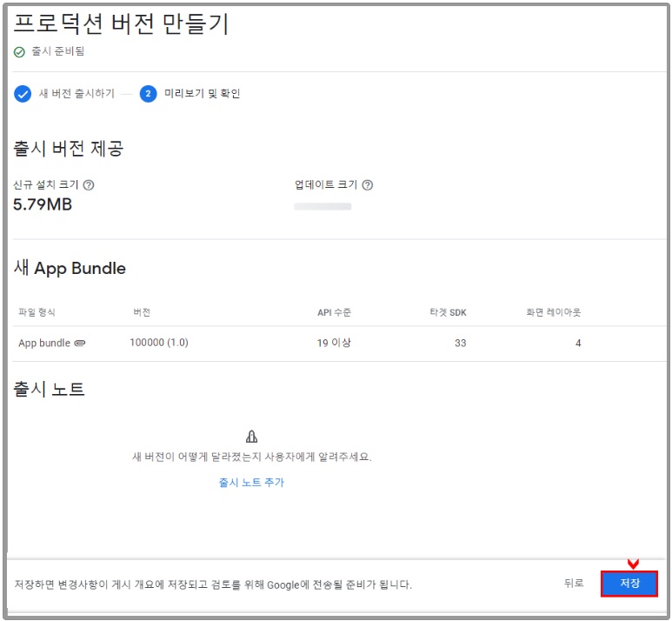Click the App bundle row label
This screenshot has width=672, height=621.
[x=44, y=343]
